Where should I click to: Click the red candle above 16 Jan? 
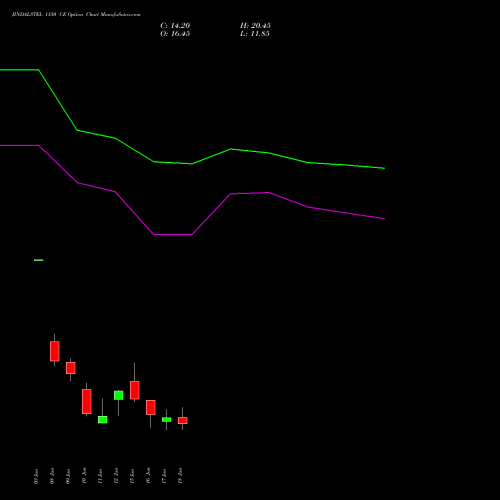(151, 407)
